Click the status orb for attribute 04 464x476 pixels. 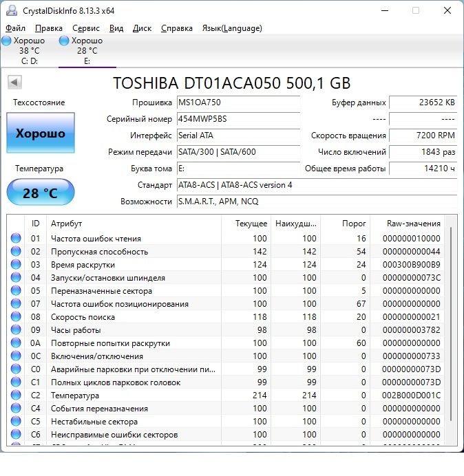pyautogui.click(x=16, y=277)
